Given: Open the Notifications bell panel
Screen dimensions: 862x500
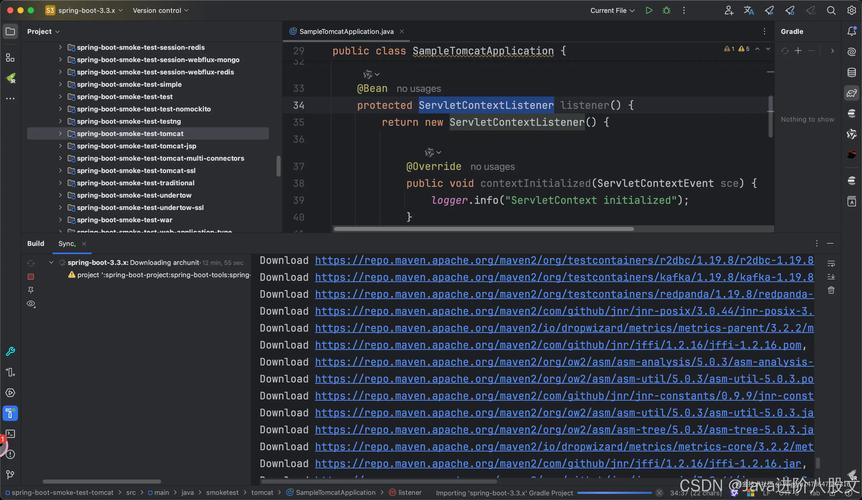Looking at the screenshot, I should tap(851, 31).
